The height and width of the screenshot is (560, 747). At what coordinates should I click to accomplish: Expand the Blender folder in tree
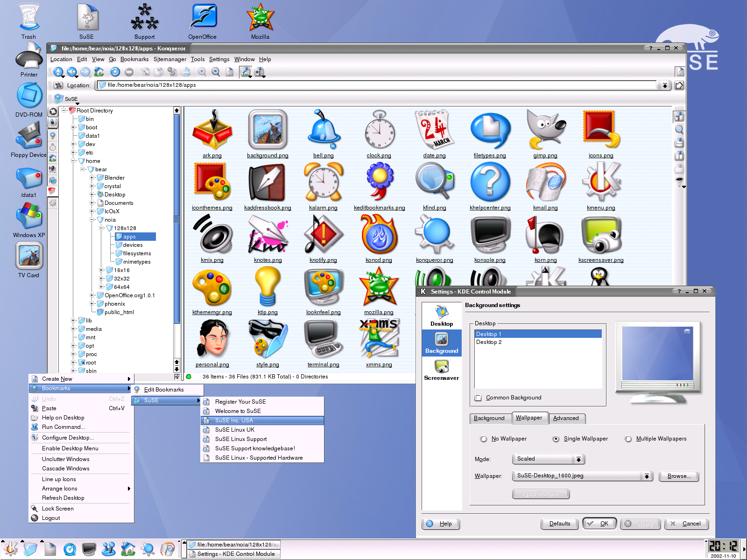92,178
